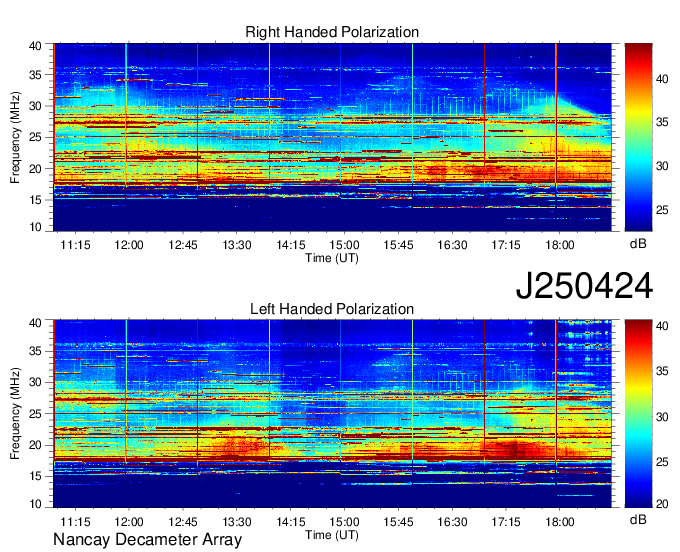Click the Right Handed Polarization title
Screen dimensions: 680x552
[332, 32]
